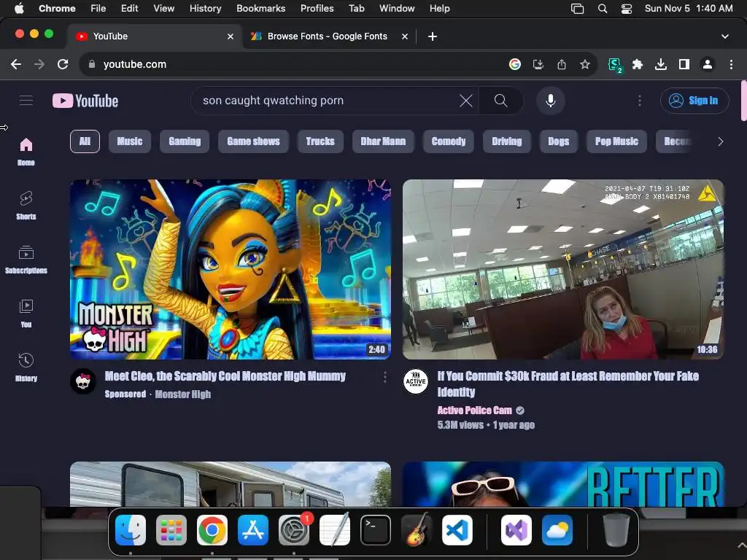Image resolution: width=747 pixels, height=560 pixels.
Task: Click the Google icon in address bar
Action: tap(515, 64)
